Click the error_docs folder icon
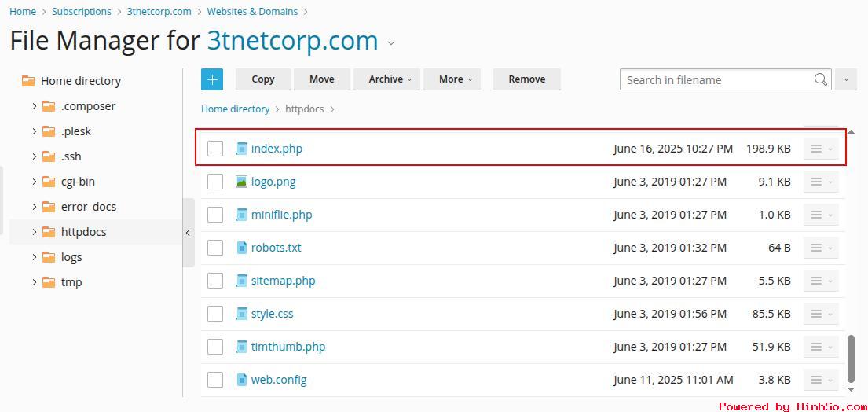Image resolution: width=868 pixels, height=412 pixels. (49, 207)
